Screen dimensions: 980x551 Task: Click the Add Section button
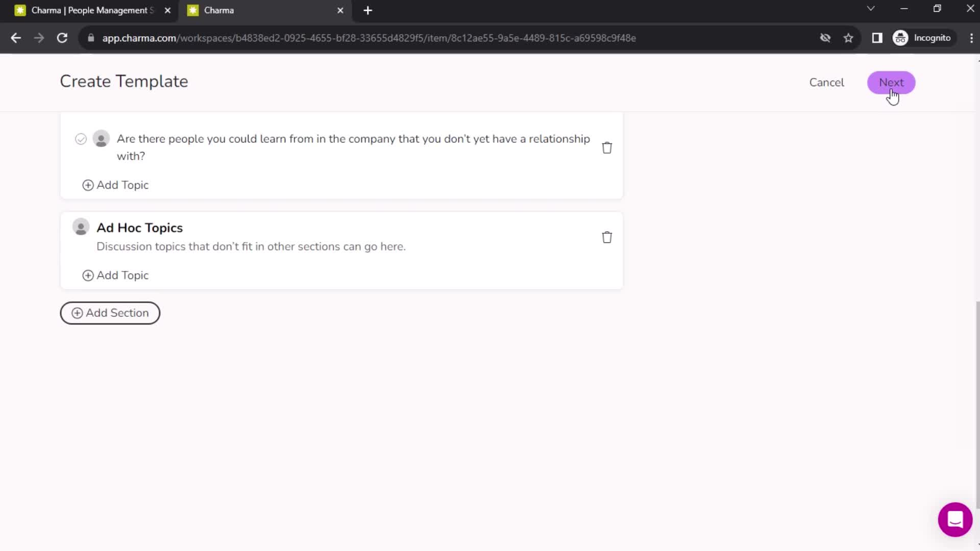[x=110, y=313]
